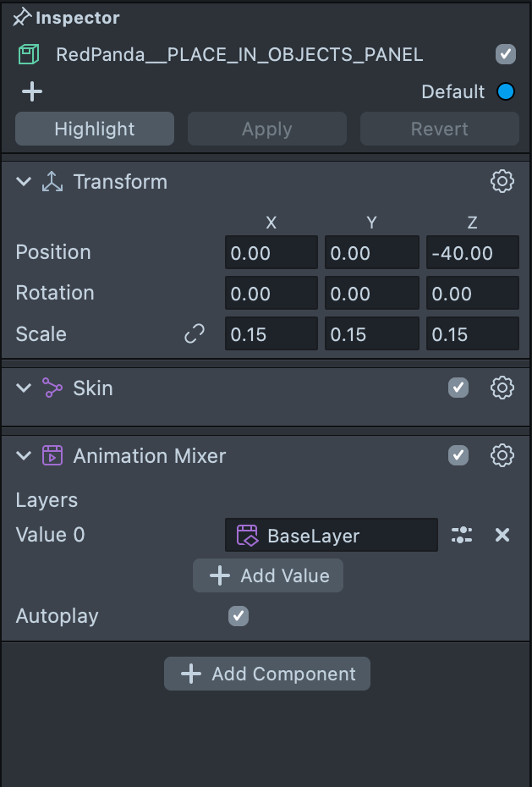Disable the RedPanda object enabled checkbox

point(505,55)
